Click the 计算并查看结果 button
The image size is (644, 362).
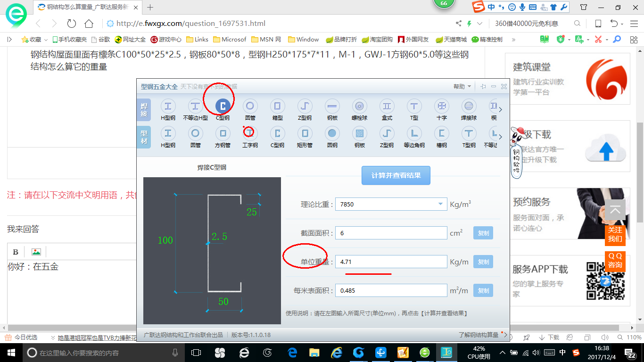coord(396,175)
